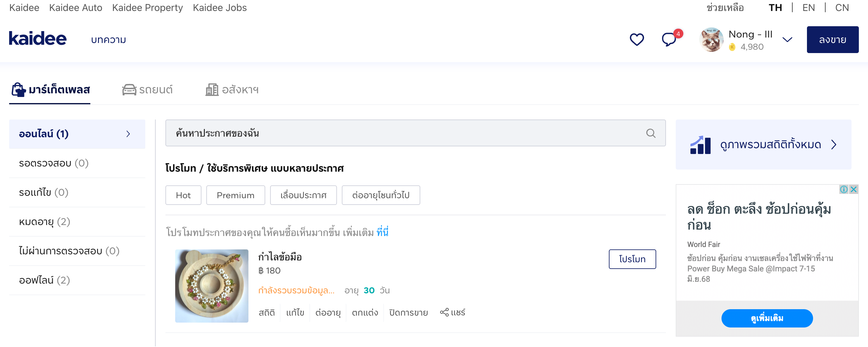The width and height of the screenshot is (868, 347).
Task: Switch to the อสังหาฯ tab
Action: click(232, 90)
